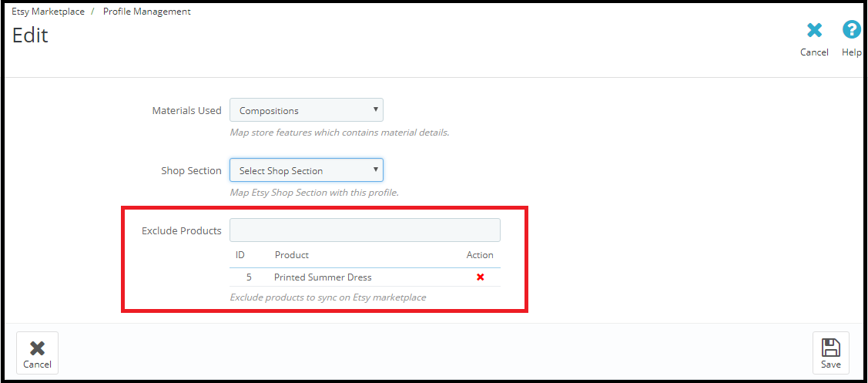Click the Shop Section field label
This screenshot has height=383, width=868.
pos(191,170)
